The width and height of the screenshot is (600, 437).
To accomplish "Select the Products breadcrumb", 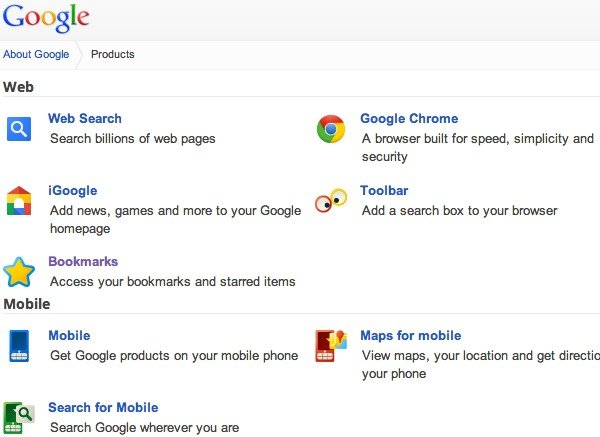I will point(112,54).
